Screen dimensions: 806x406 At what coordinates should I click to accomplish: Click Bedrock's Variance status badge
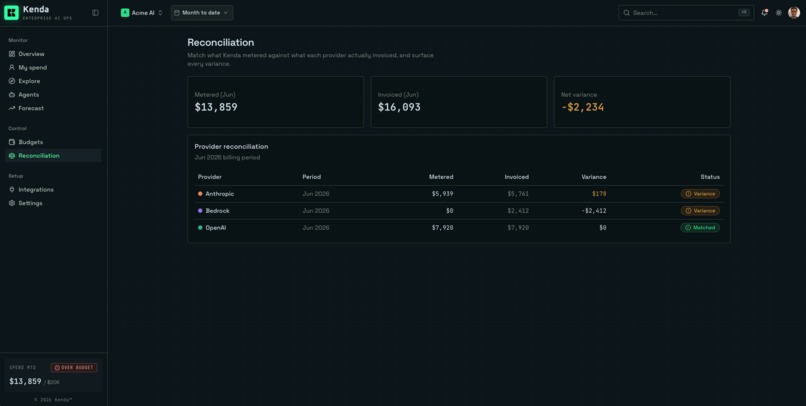[x=700, y=211]
